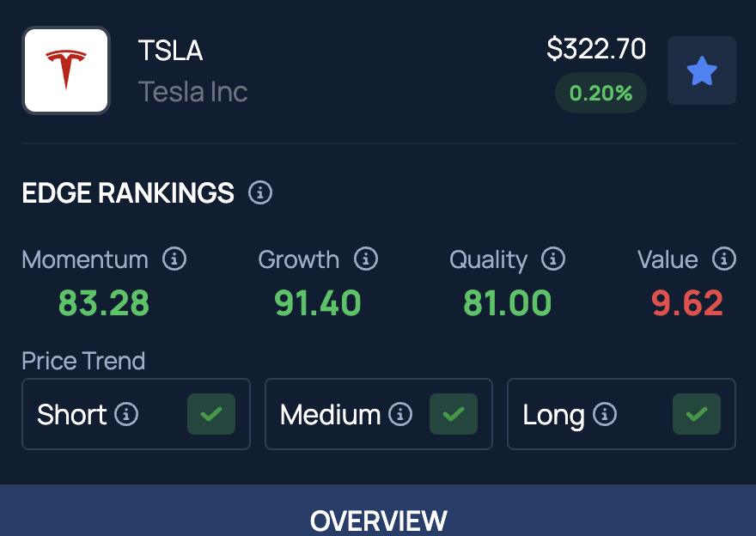Click the Value info icon

pyautogui.click(x=724, y=259)
